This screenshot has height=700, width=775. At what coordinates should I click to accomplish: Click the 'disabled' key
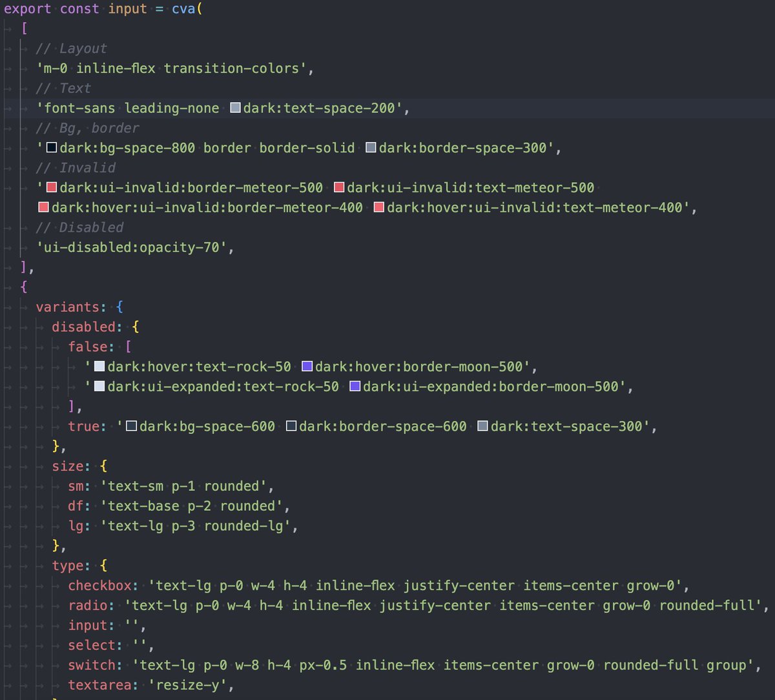pos(83,327)
